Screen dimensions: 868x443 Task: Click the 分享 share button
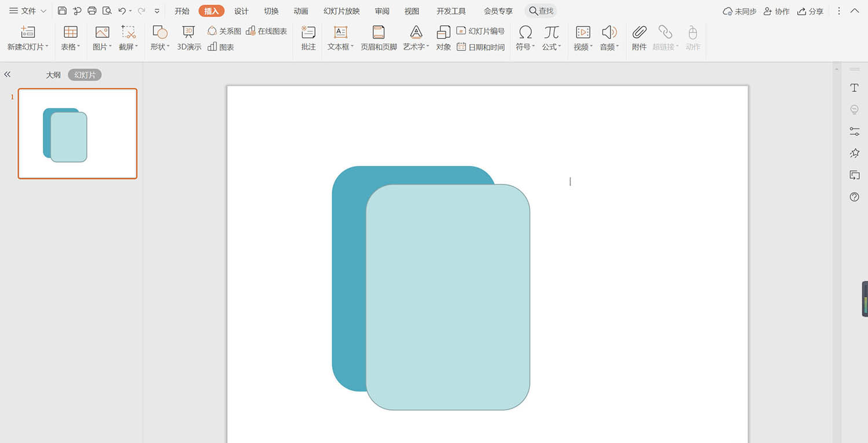click(x=810, y=12)
